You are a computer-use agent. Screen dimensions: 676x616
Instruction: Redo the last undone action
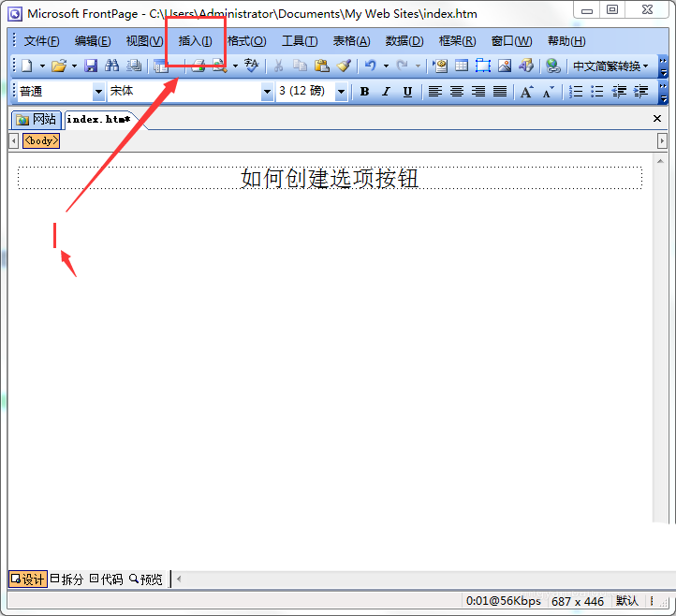coord(403,66)
